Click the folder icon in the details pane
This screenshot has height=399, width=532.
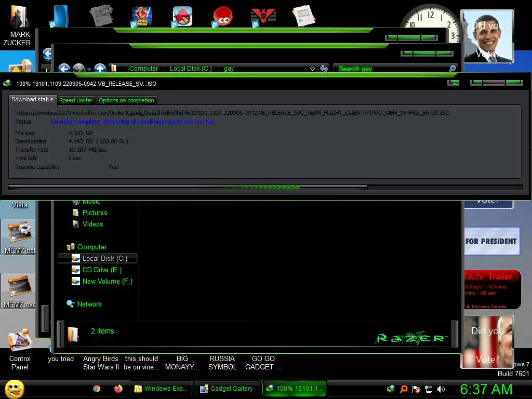[x=73, y=334]
